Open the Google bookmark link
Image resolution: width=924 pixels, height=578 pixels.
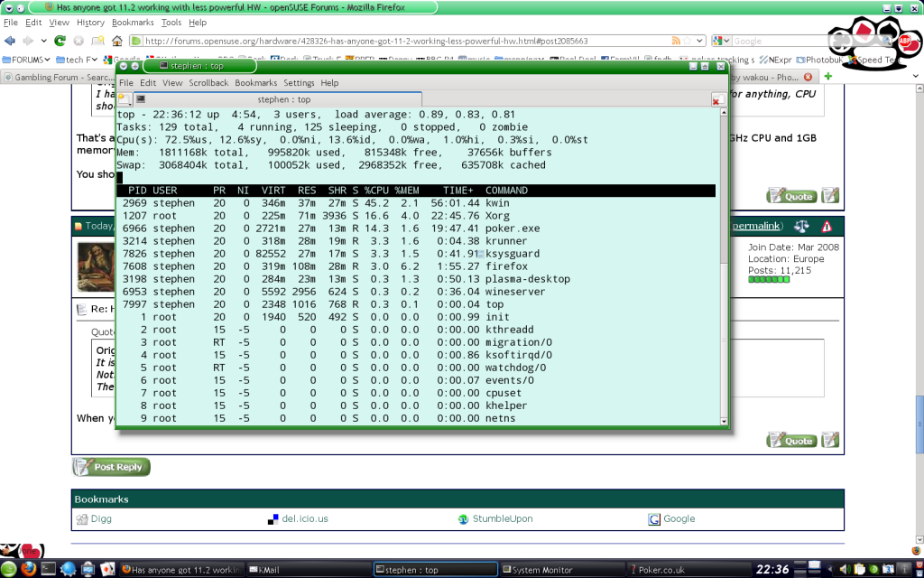click(x=679, y=519)
